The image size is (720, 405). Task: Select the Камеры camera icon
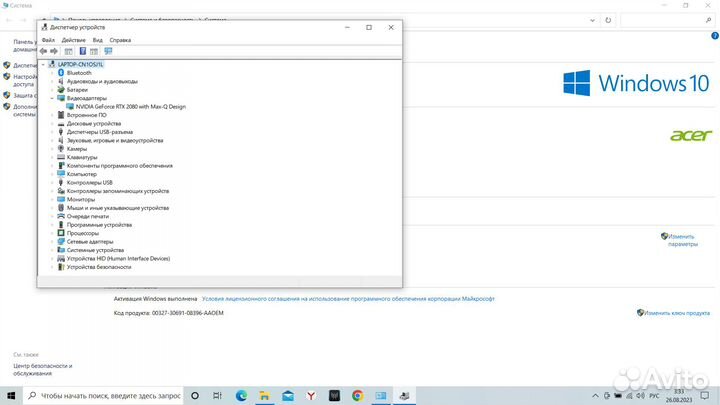click(61, 149)
